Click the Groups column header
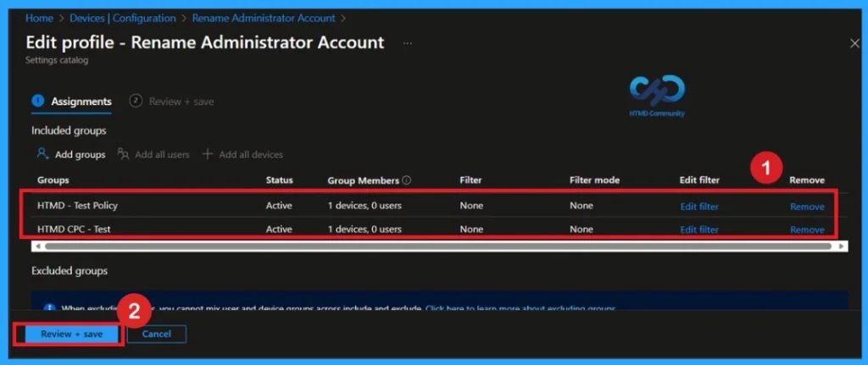Viewport: 868px width, 365px height. pos(53,180)
